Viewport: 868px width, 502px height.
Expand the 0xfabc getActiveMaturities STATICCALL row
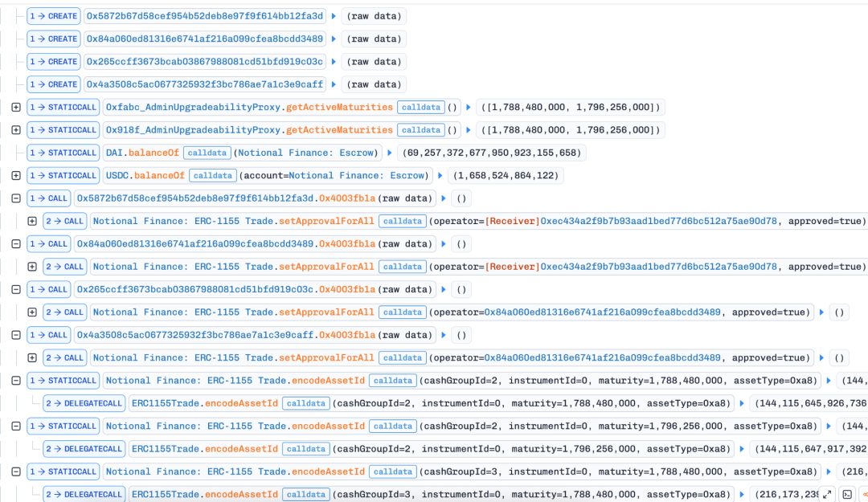pos(16,108)
